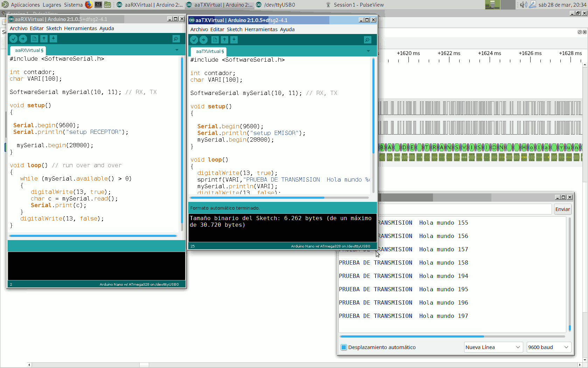
Task: Click serial monitor send input field
Action: [465, 209]
